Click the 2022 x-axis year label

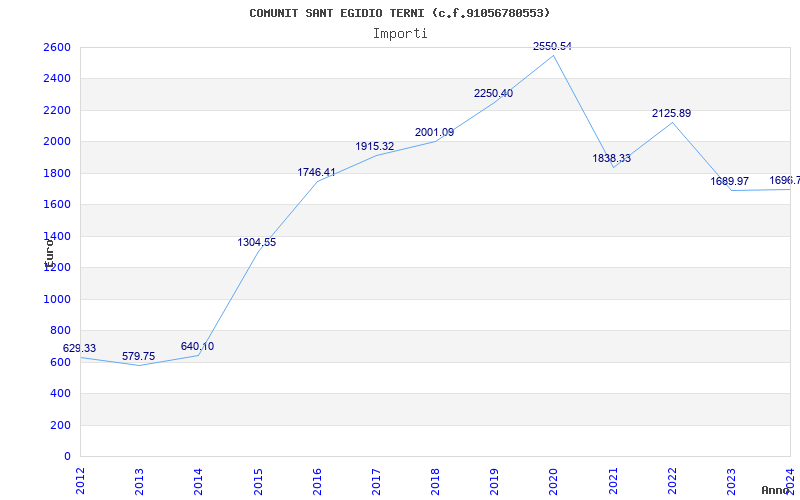(x=672, y=481)
